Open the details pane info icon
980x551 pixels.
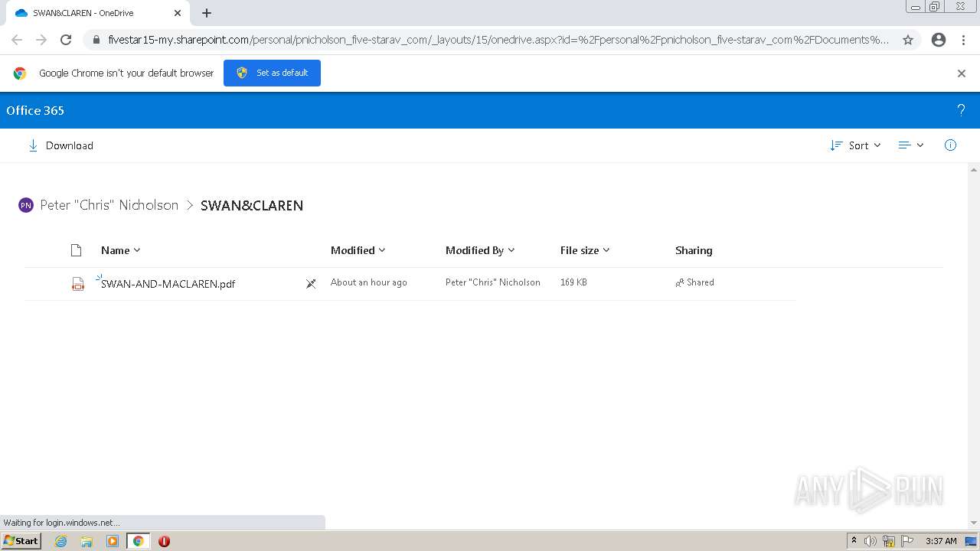(950, 145)
